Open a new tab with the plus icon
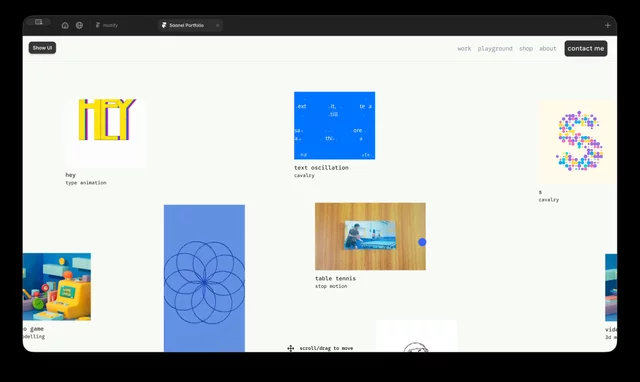 pyautogui.click(x=607, y=25)
